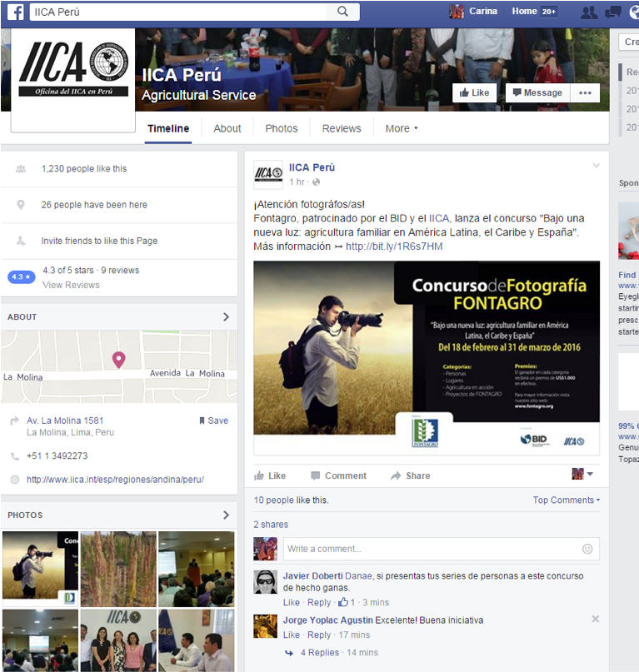Click thumbs-up count on Javier's comment
The width and height of the screenshot is (639, 672).
tap(347, 602)
